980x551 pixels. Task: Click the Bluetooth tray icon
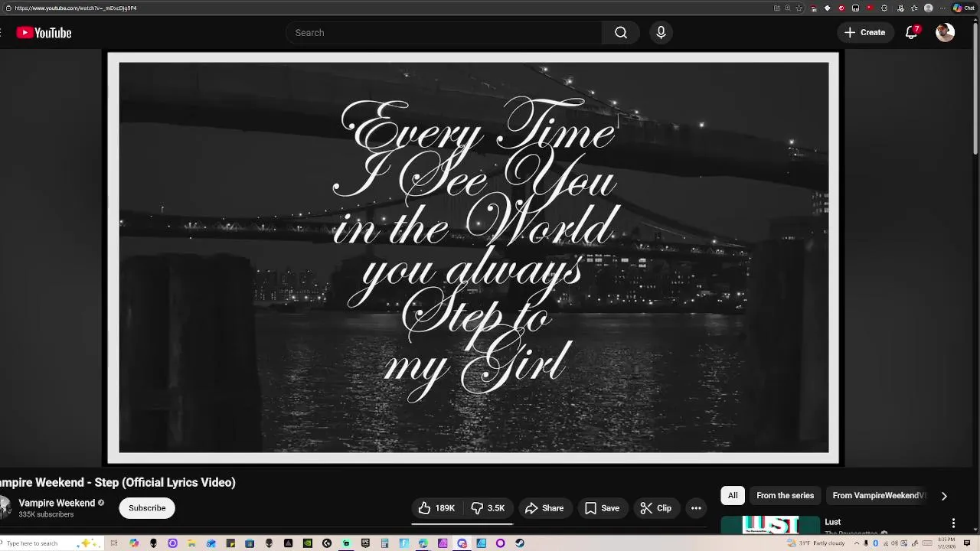point(875,543)
